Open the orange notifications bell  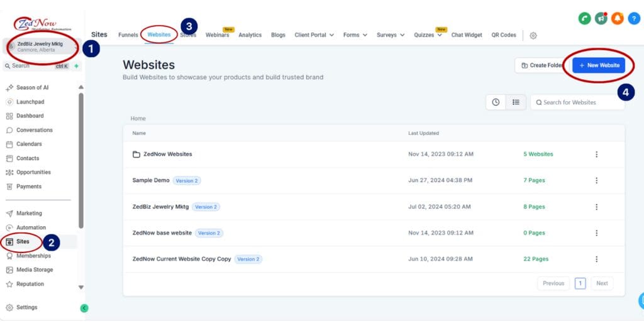point(617,18)
